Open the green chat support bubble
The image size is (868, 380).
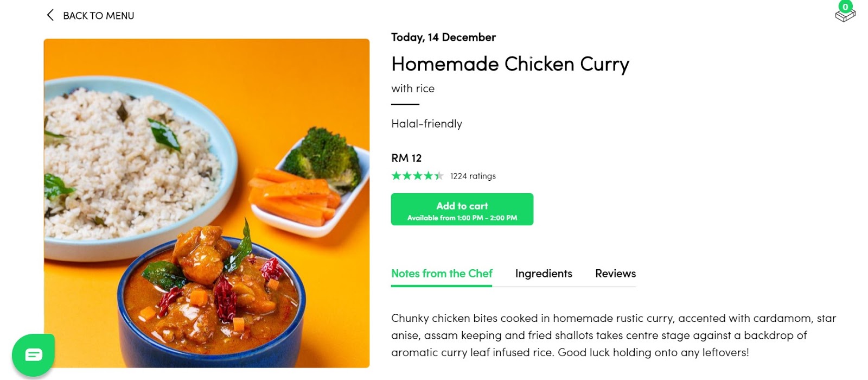33,355
